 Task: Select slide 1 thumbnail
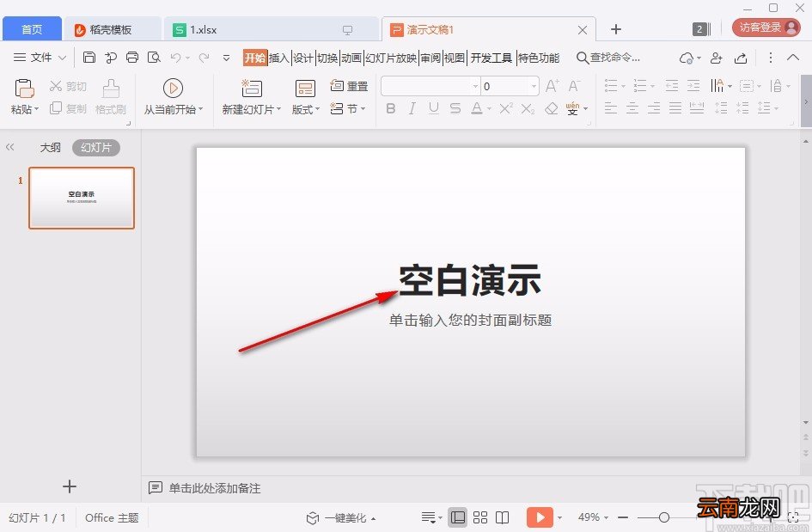82,198
